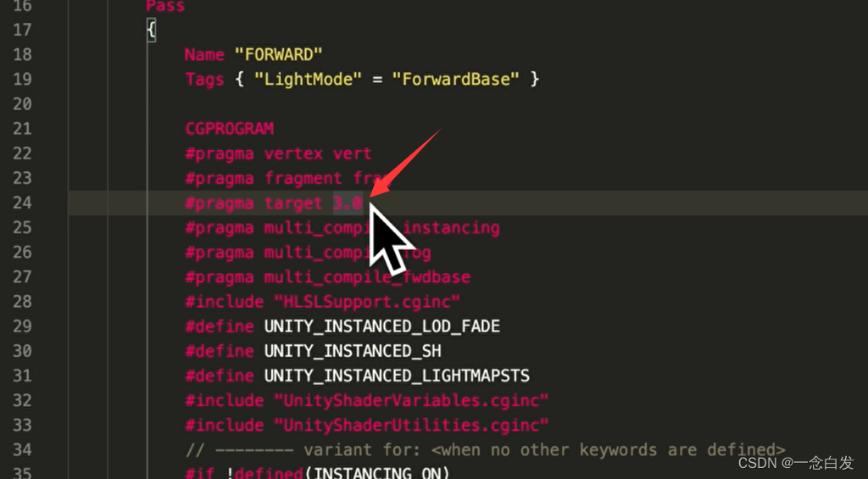Click the "LightMode" tag key
This screenshot has height=479, width=868.
[x=308, y=79]
